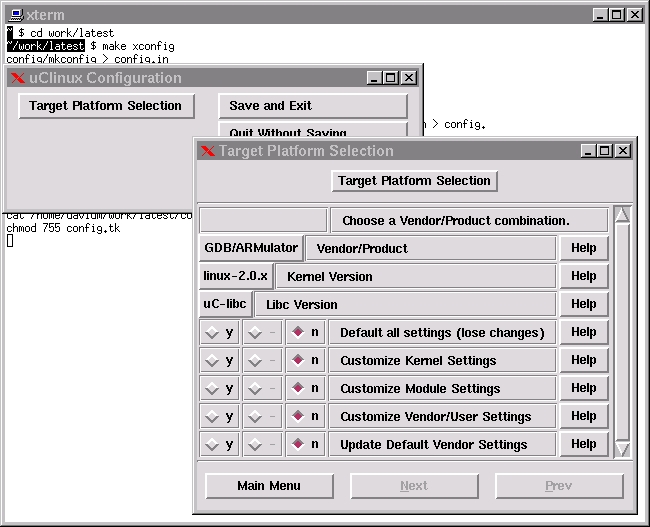Close the xterm window
This screenshot has width=650, height=527.
pyautogui.click(x=635, y=15)
